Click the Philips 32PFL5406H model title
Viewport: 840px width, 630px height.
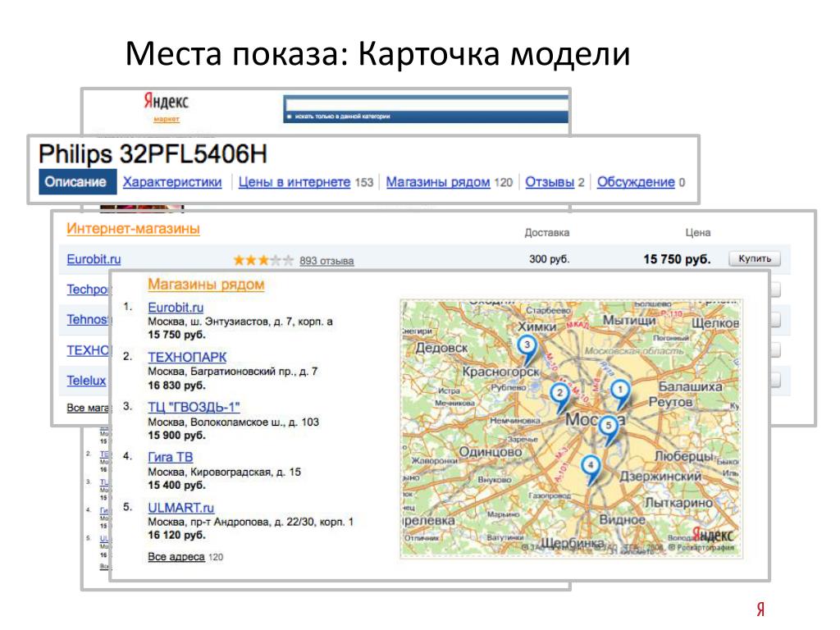[x=153, y=154]
